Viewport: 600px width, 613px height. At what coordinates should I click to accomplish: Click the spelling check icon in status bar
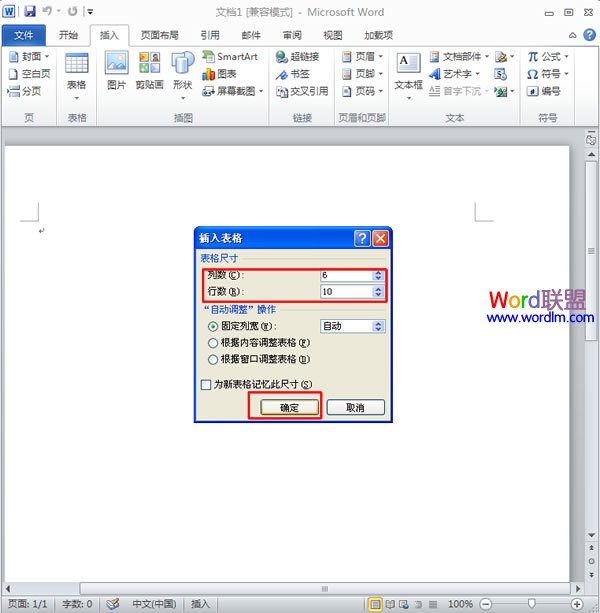click(112, 604)
